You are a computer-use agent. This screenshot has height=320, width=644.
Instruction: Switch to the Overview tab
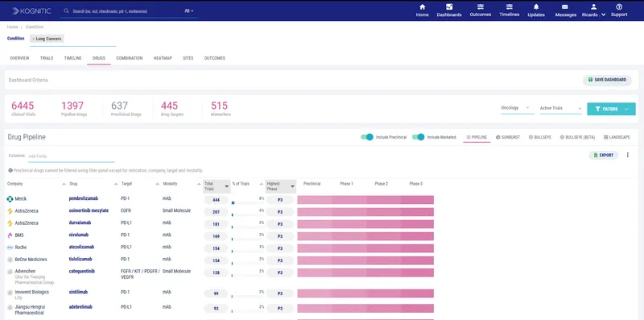(x=19, y=58)
